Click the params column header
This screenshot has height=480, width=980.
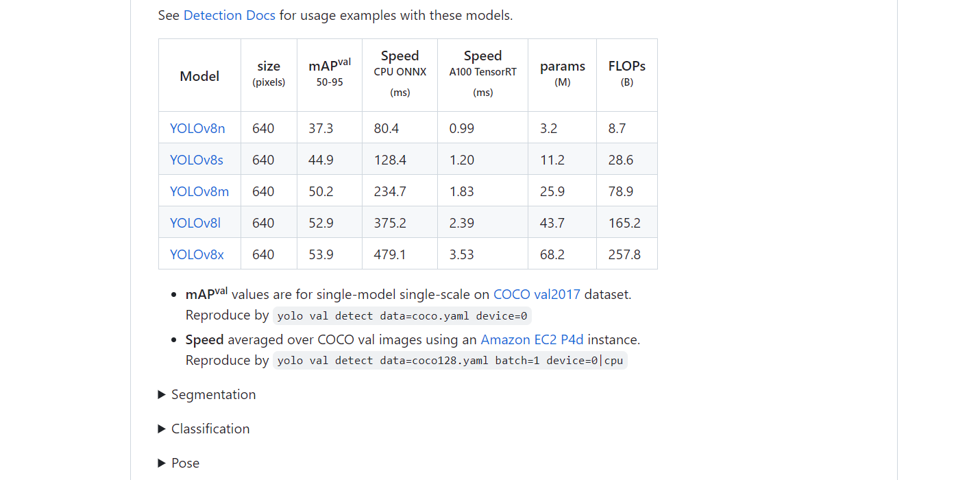pyautogui.click(x=562, y=72)
